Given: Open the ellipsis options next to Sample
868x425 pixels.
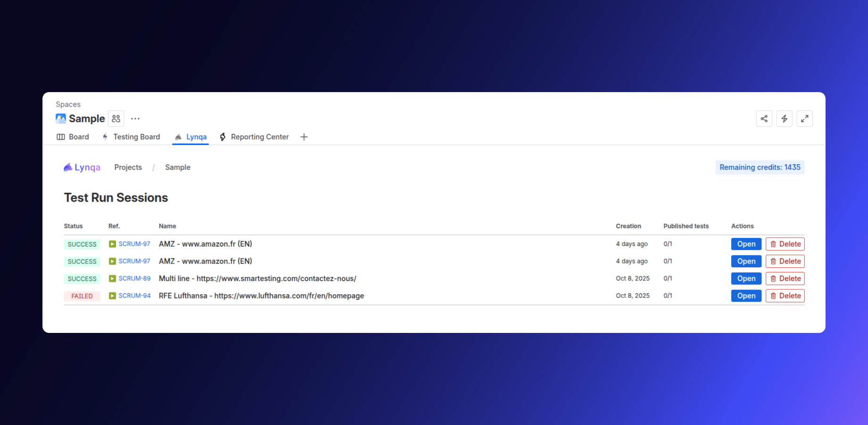Looking at the screenshot, I should (x=135, y=119).
